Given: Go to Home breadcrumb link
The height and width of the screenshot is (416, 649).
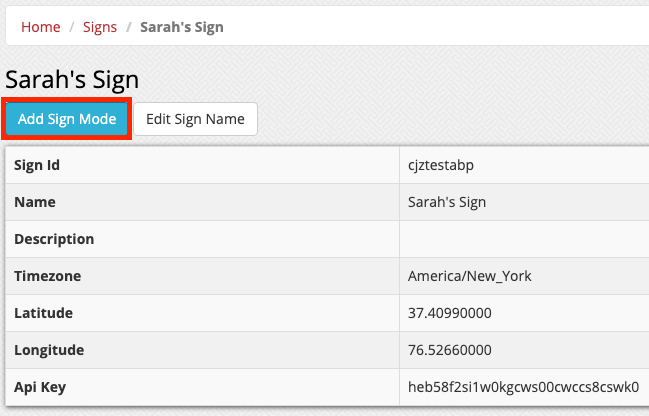Looking at the screenshot, I should [41, 27].
